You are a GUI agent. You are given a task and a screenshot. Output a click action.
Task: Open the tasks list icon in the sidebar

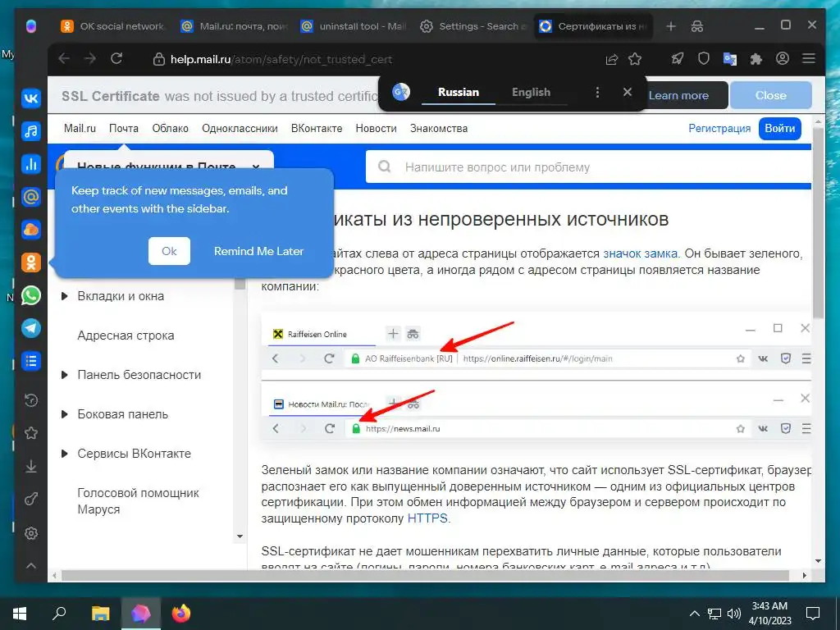point(31,361)
